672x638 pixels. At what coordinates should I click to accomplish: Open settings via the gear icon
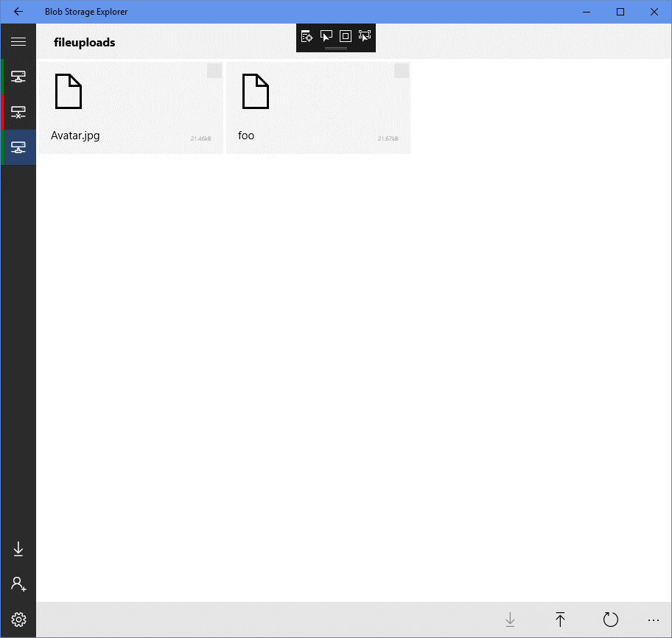[18, 620]
